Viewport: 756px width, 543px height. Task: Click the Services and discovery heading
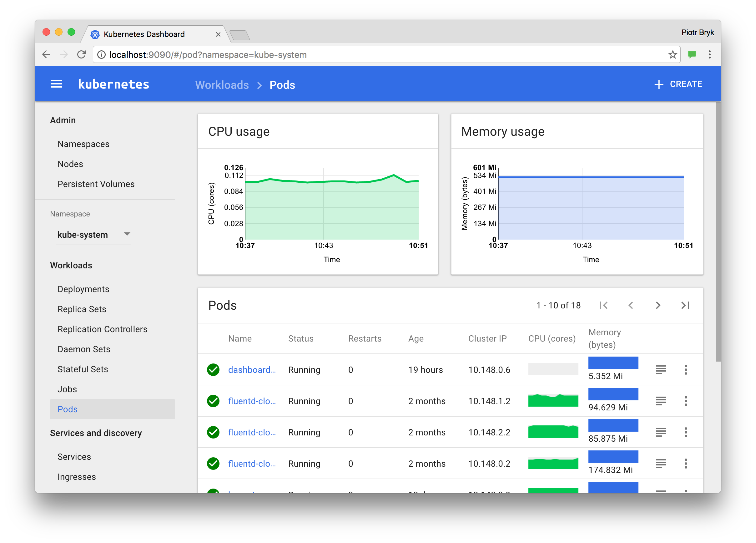96,433
